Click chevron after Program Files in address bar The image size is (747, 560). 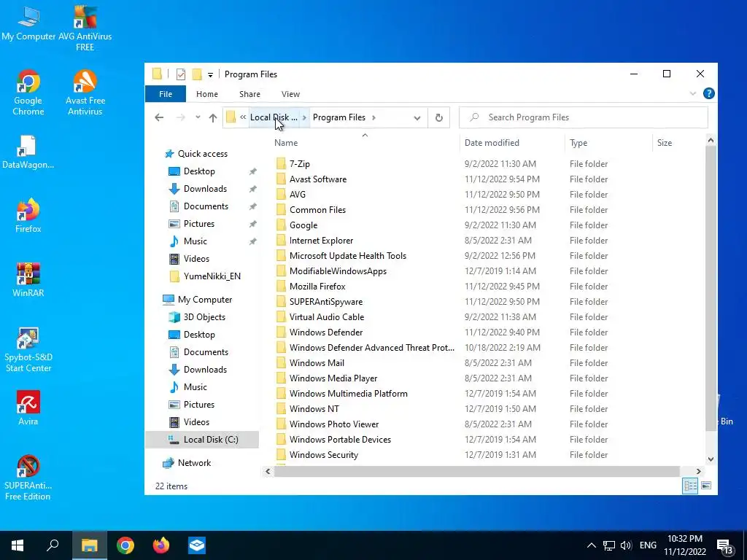pyautogui.click(x=373, y=117)
